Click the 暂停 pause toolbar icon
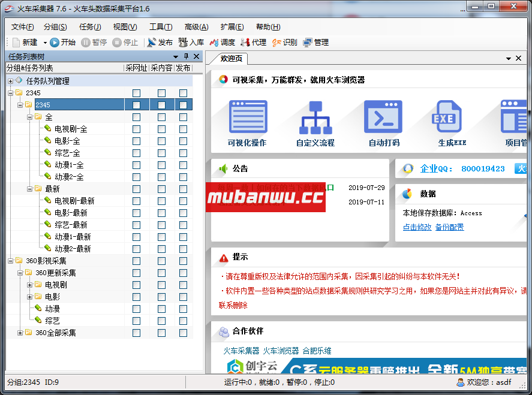This screenshot has height=395, width=532. tap(86, 43)
